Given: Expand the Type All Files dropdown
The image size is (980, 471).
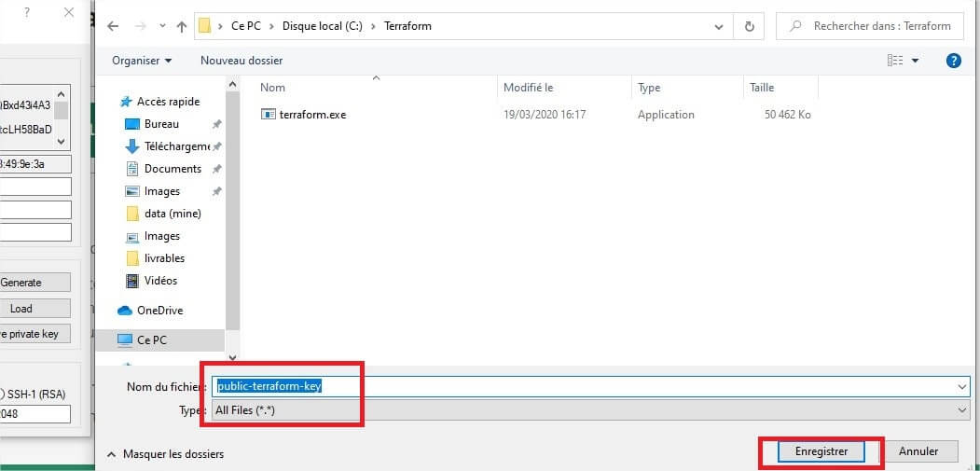Looking at the screenshot, I should point(591,410).
